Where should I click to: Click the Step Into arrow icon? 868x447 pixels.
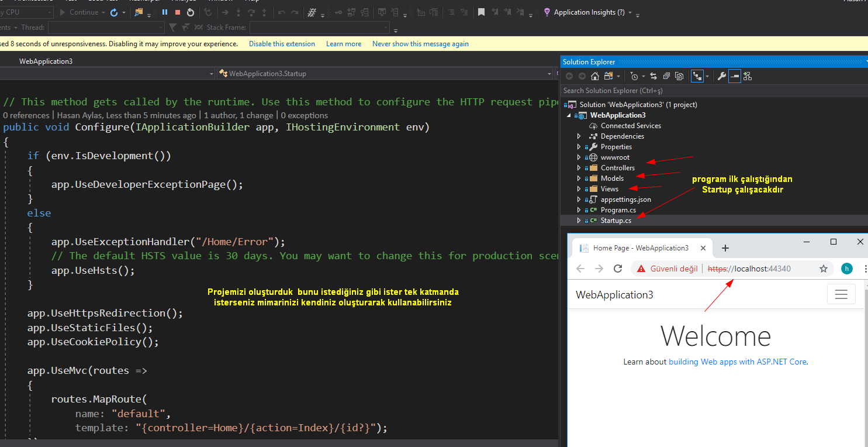pos(238,12)
